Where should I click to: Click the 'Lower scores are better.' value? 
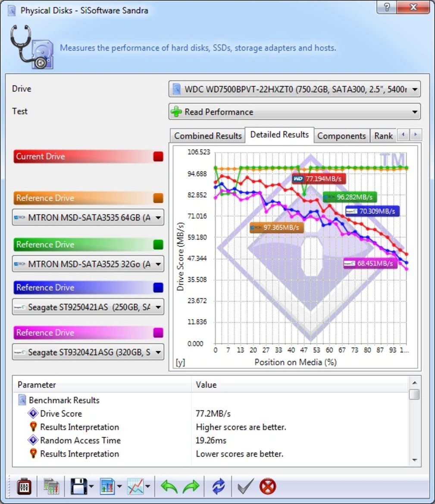pyautogui.click(x=240, y=454)
